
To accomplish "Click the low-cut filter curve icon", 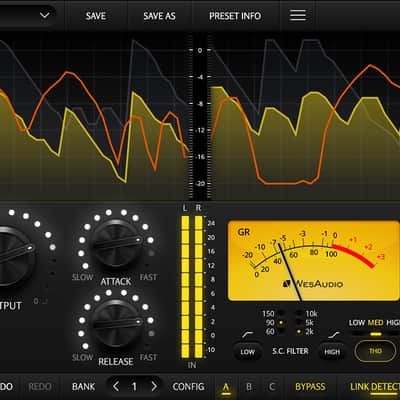I will 247,334.
